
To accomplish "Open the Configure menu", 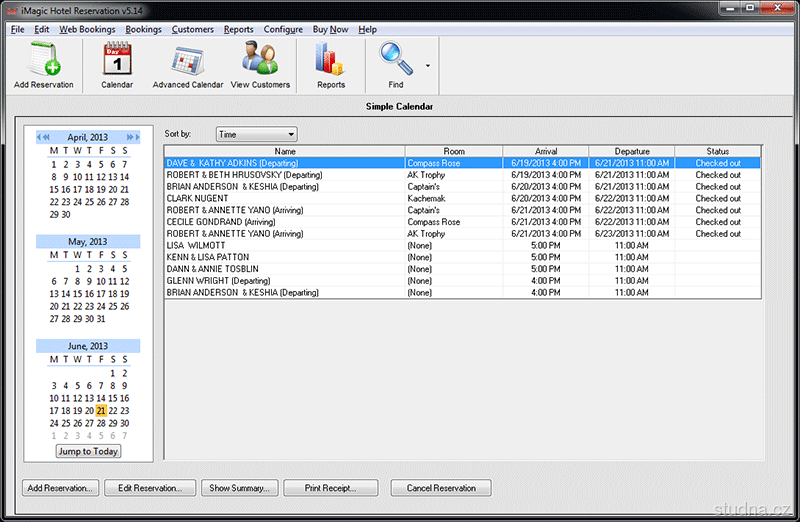I will pos(283,30).
